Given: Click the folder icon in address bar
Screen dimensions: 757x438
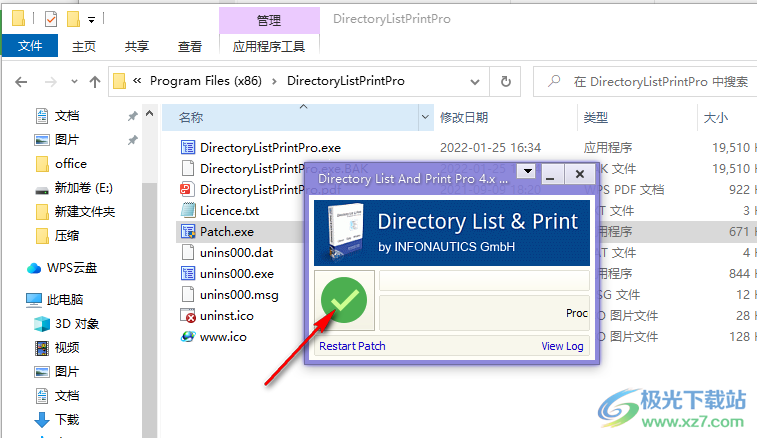Looking at the screenshot, I should coord(119,81).
